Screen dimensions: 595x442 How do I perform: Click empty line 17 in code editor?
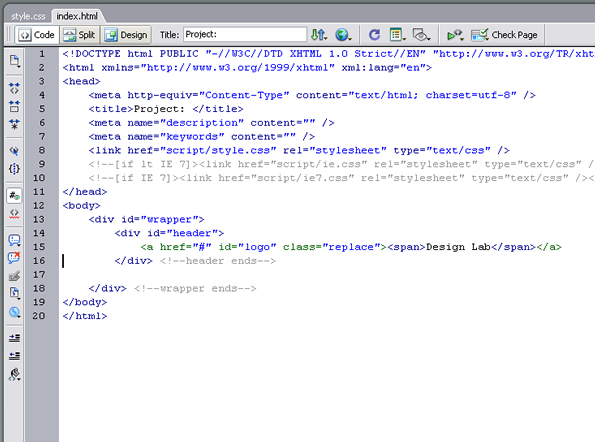click(x=326, y=275)
